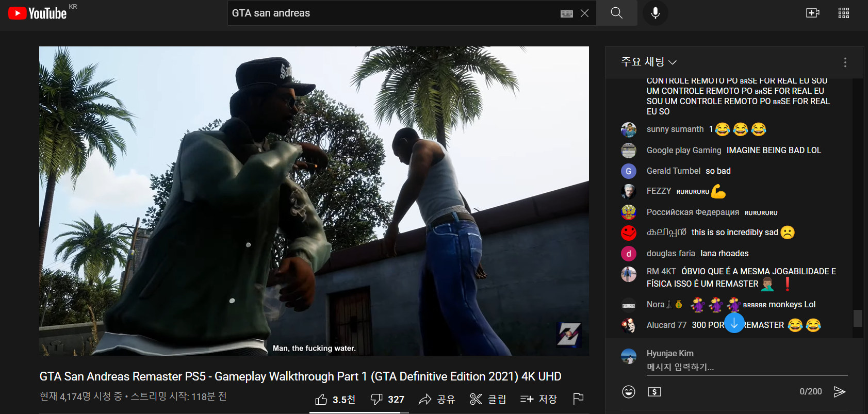Click the red-smiley avatar beside "incredibly sad" message
Screen dimensions: 868x414
628,233
